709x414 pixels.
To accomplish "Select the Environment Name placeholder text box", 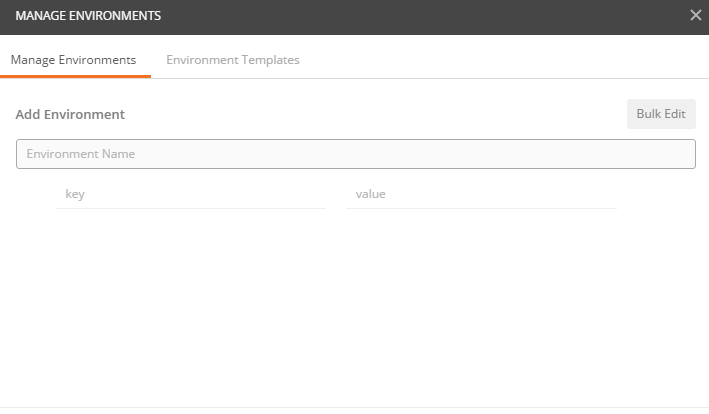I will tap(356, 154).
